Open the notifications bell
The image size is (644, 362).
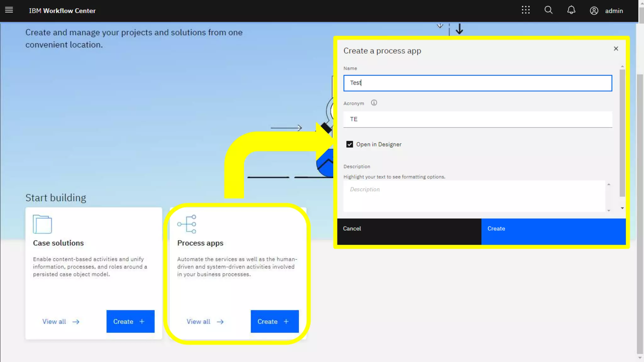coord(571,10)
